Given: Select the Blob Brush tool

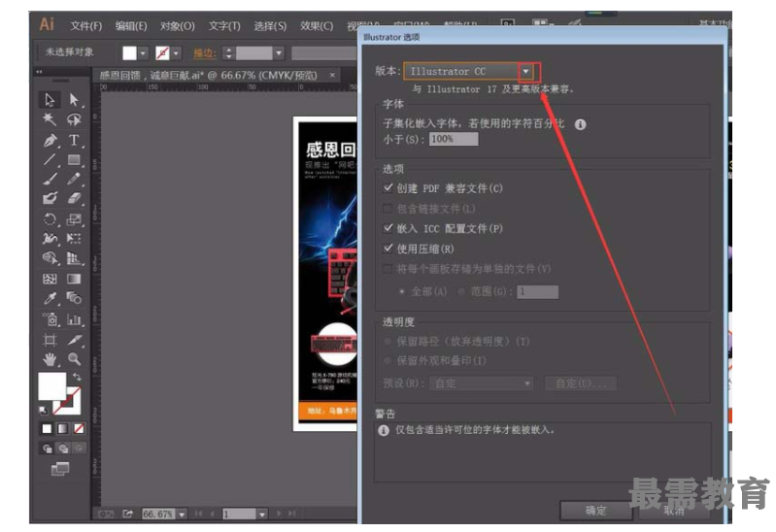Looking at the screenshot, I should click(50, 198).
